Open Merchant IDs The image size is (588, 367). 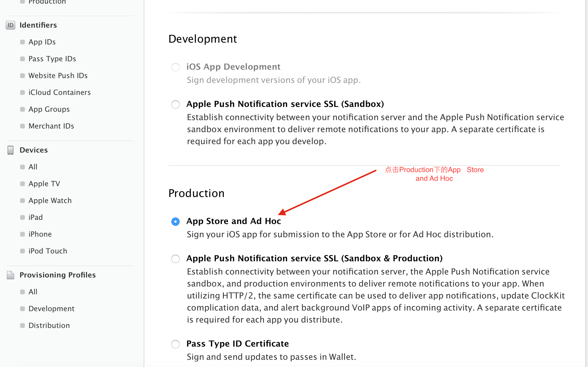(51, 126)
